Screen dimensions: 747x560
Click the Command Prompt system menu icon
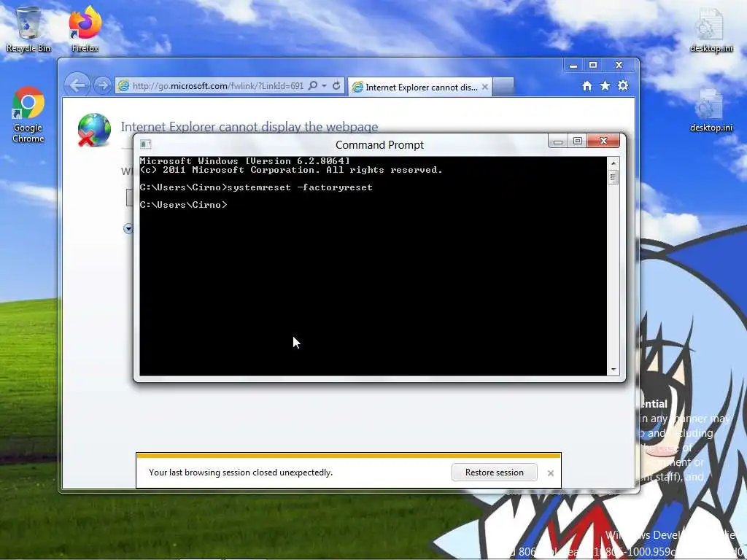[x=146, y=144]
